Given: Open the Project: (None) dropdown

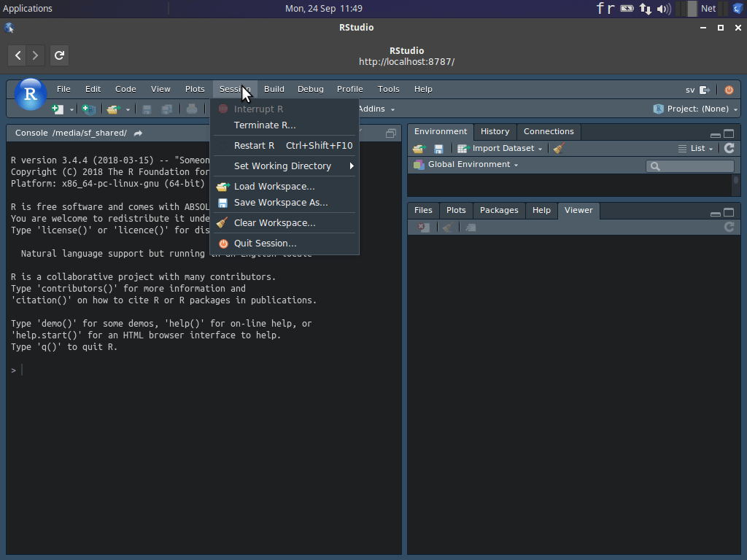Looking at the screenshot, I should 695,109.
